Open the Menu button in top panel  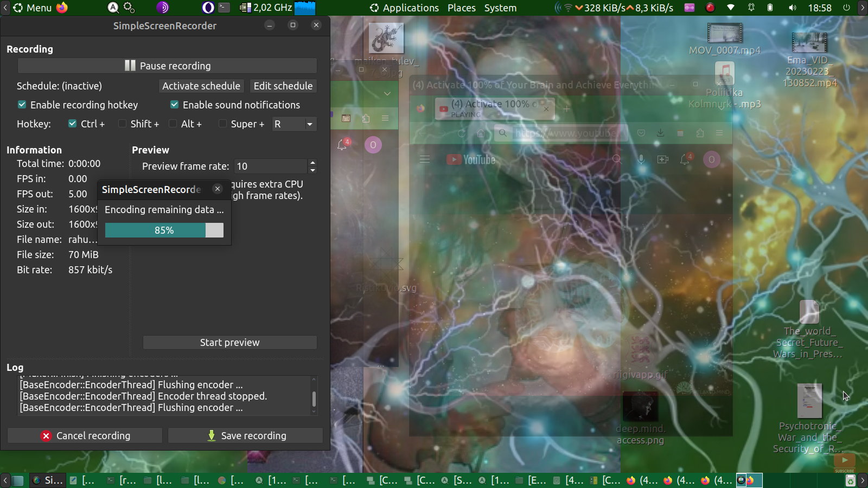pyautogui.click(x=33, y=8)
